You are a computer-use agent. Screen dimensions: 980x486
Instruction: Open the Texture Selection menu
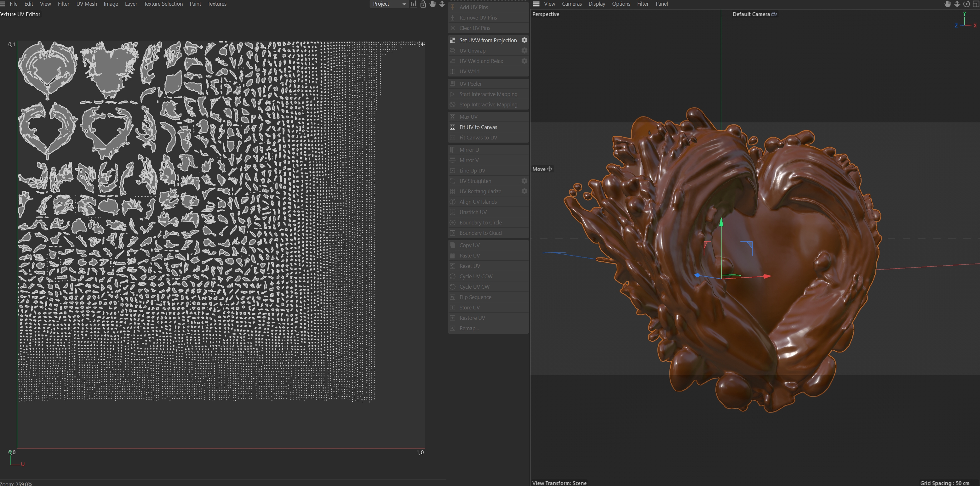click(x=163, y=4)
